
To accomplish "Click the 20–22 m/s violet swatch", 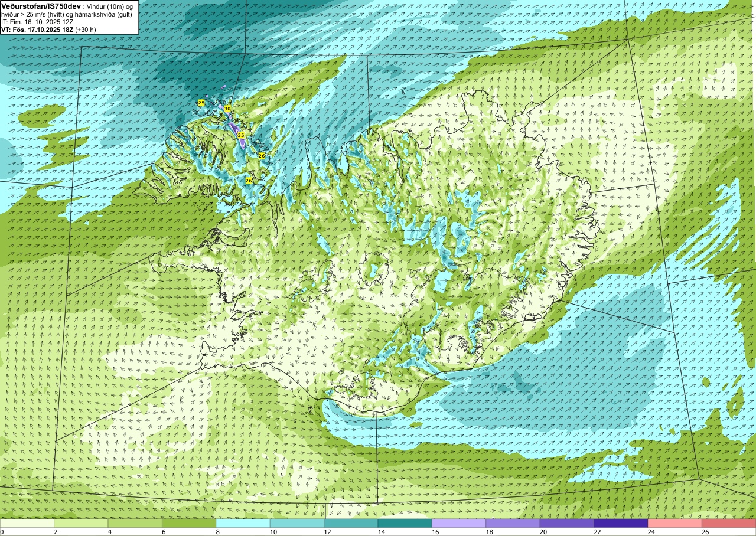I will coord(567,524).
